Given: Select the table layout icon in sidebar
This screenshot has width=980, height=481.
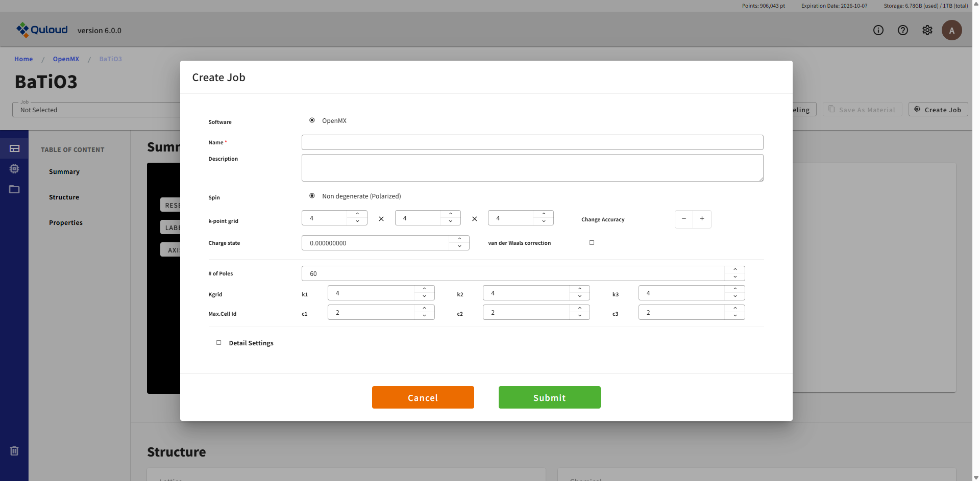Looking at the screenshot, I should 14,148.
